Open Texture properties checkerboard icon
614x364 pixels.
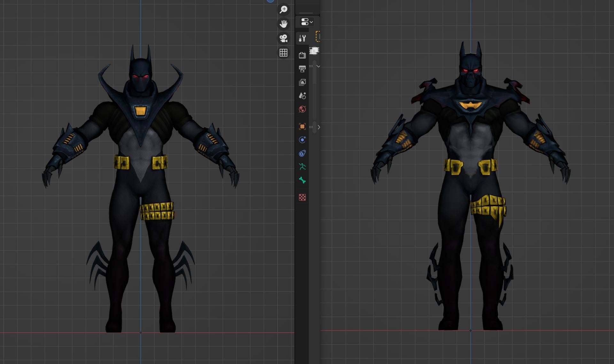point(302,197)
